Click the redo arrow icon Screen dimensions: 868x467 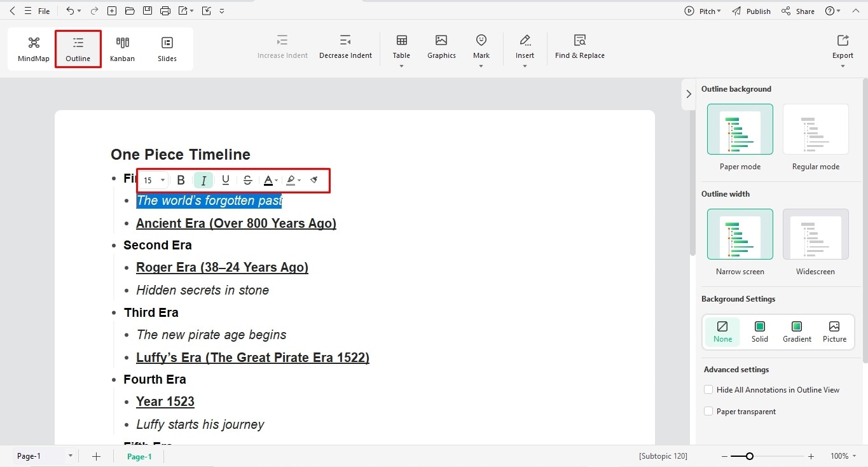click(x=94, y=11)
